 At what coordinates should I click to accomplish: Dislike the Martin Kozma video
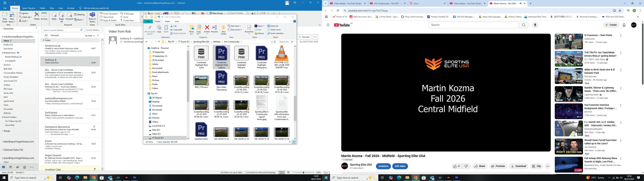click(x=466, y=166)
